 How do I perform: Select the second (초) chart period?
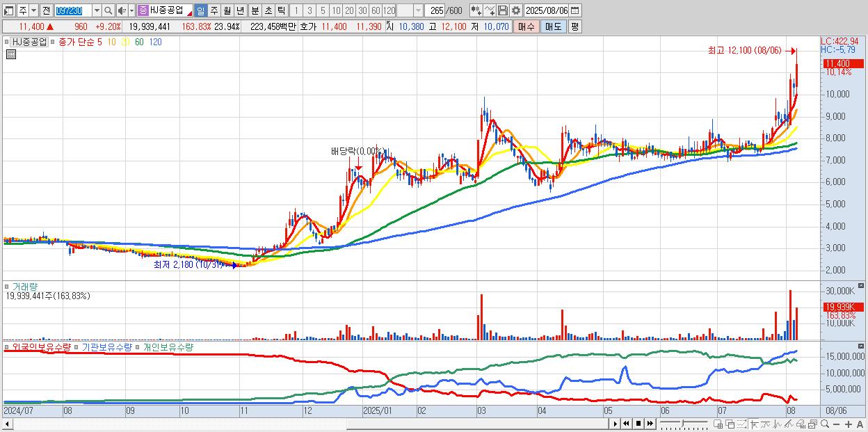[x=268, y=10]
